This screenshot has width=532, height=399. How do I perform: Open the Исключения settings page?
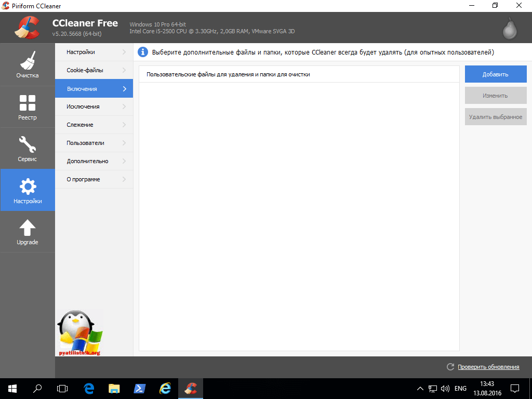coord(94,107)
